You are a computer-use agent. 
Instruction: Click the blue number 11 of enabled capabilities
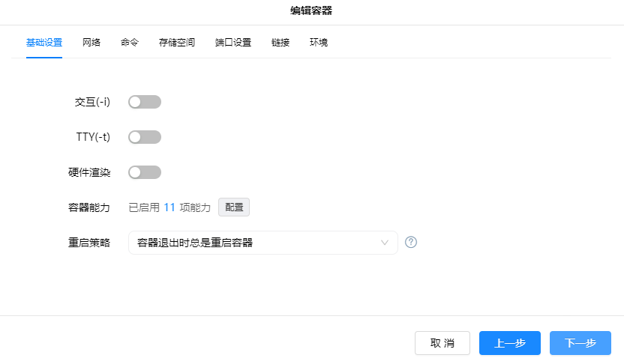169,207
